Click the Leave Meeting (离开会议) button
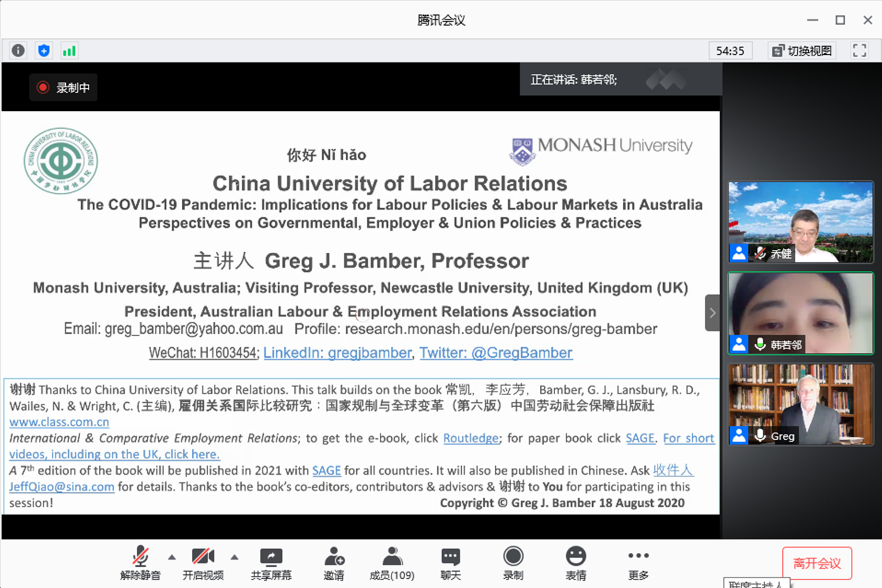The height and width of the screenshot is (588, 882). (817, 563)
